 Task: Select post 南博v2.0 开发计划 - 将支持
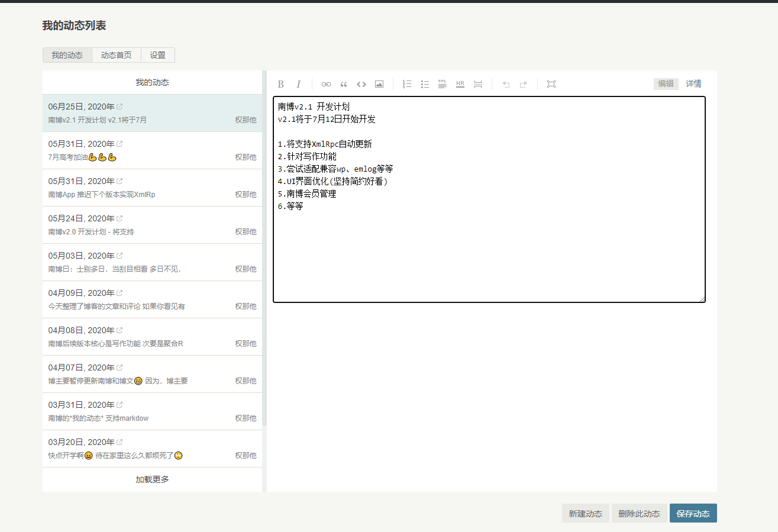(152, 225)
